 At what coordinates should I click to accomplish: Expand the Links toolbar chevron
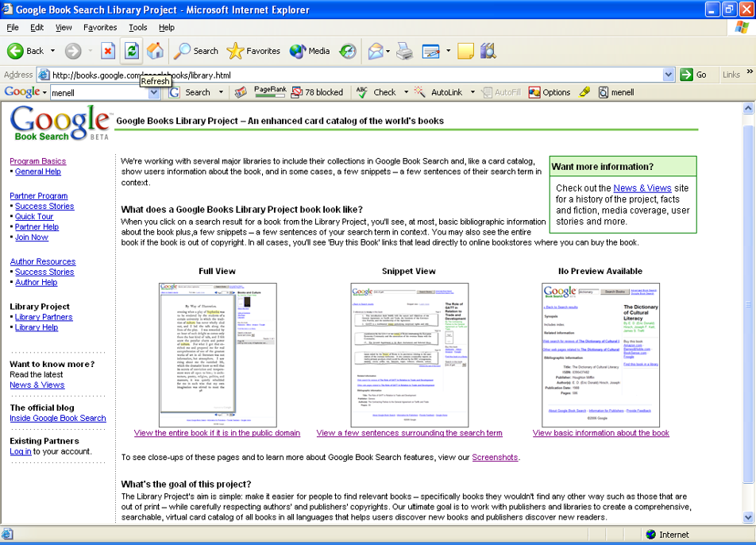pyautogui.click(x=750, y=72)
